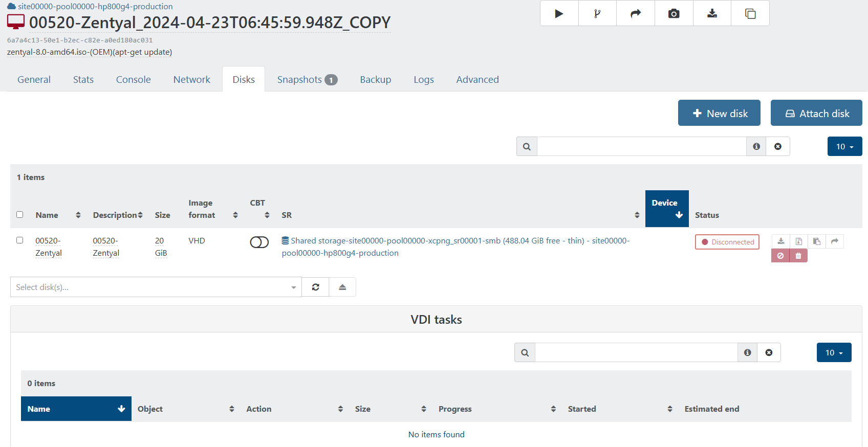
Task: Click the red forget disk icon
Action: tap(780, 256)
